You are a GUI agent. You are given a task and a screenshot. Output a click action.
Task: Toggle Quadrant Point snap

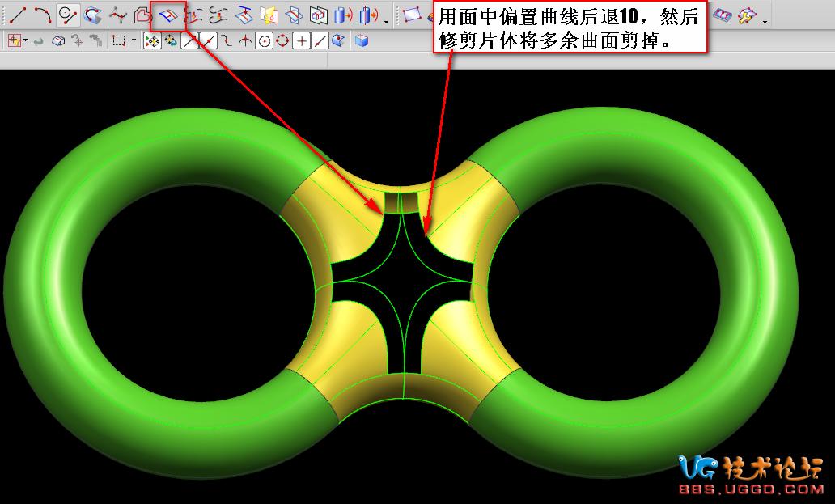tap(282, 41)
